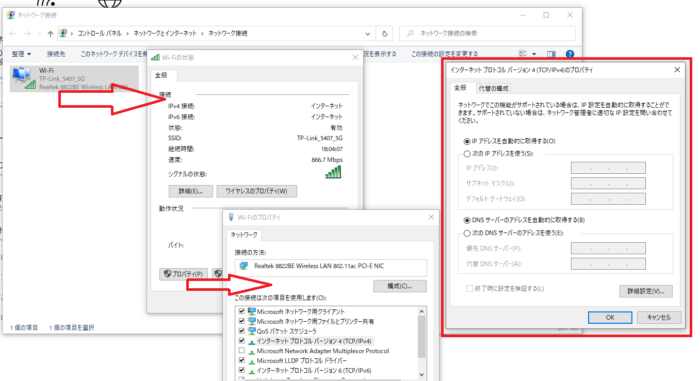Click the デフォルト ゲートウェイ input field

pos(608,199)
